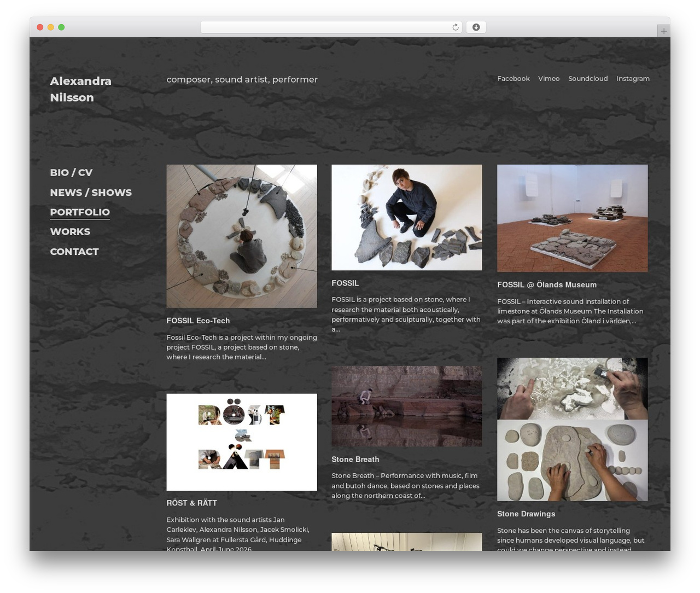Click the excerpt 'FOSSIL – Interactive sound installation'
Viewport: 700px width, 593px height.
[570, 311]
